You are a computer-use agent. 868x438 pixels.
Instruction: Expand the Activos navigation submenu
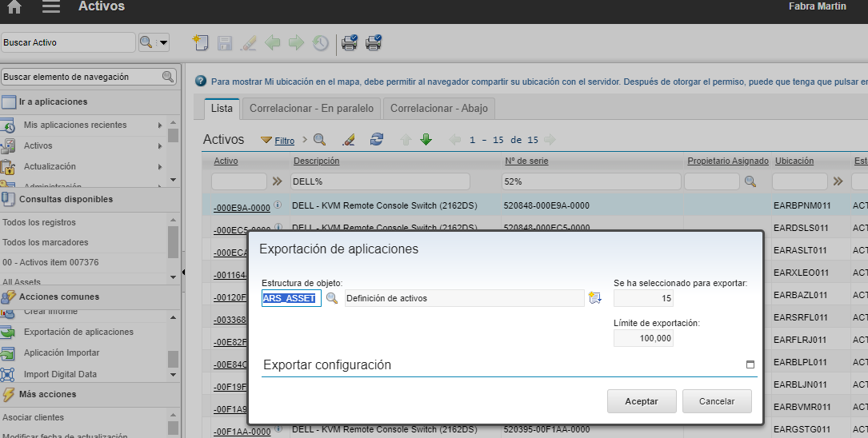click(x=160, y=146)
